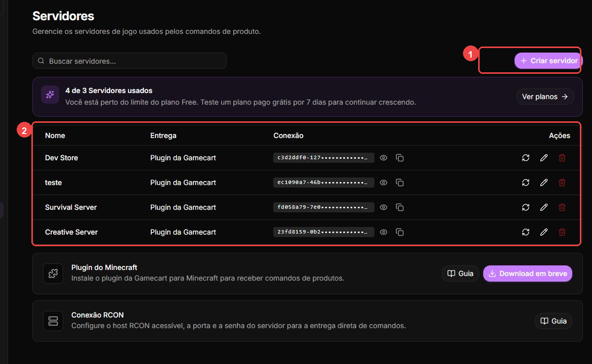Select the Dev Store server name

tap(62, 158)
